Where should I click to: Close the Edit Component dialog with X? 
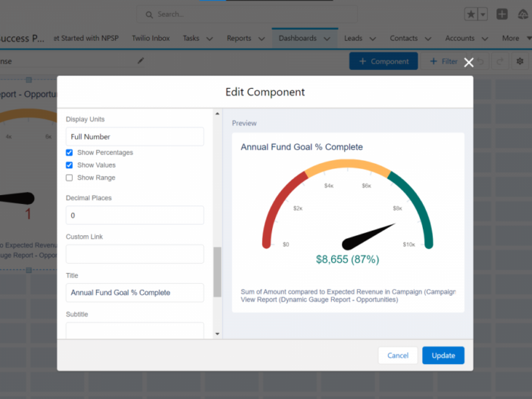(x=468, y=62)
